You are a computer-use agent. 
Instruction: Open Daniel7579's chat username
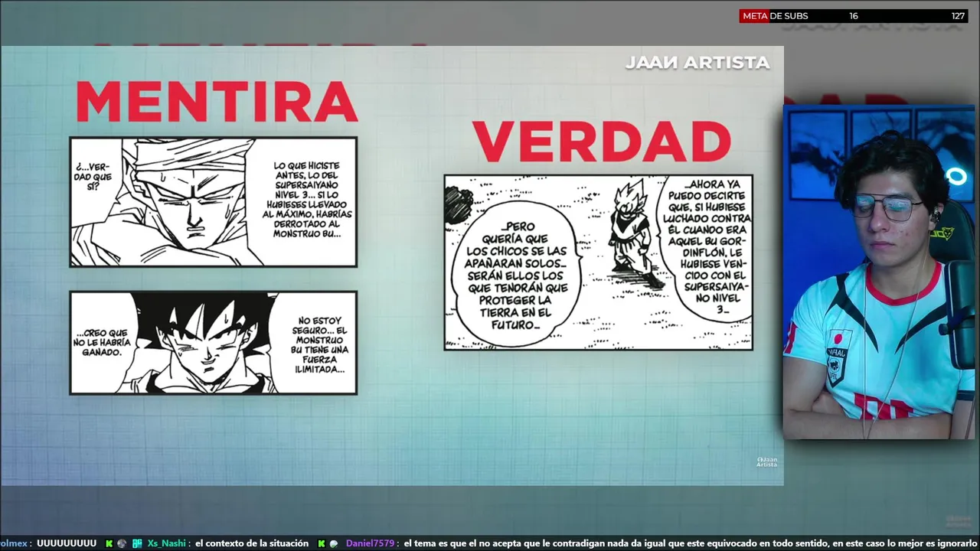pyautogui.click(x=371, y=543)
